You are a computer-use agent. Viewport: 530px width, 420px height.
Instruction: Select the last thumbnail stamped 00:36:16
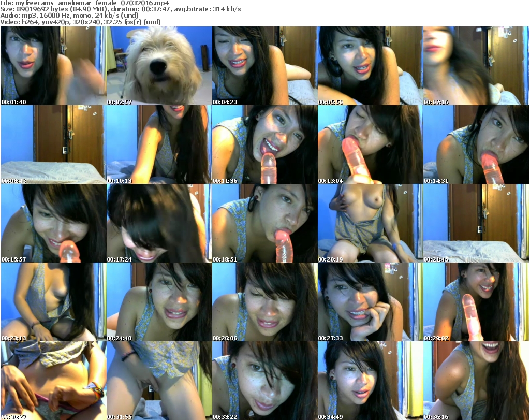pos(476,381)
